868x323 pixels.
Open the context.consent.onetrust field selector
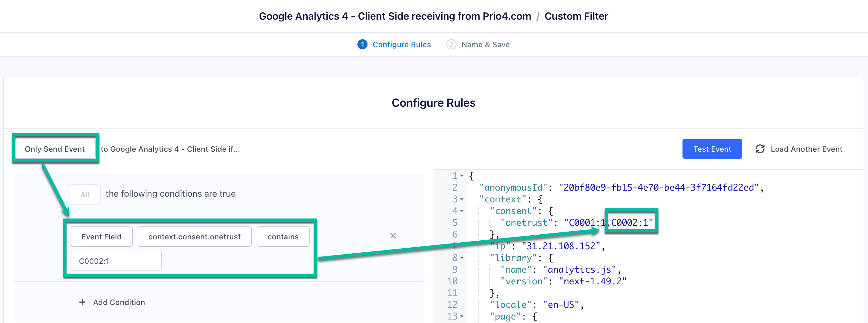click(194, 236)
